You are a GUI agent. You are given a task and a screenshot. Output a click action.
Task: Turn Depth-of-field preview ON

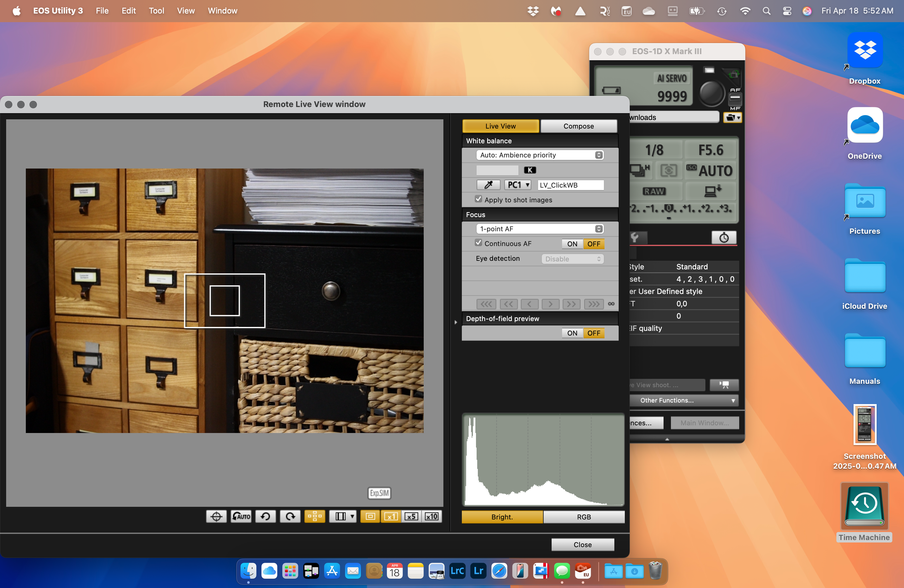(x=572, y=333)
